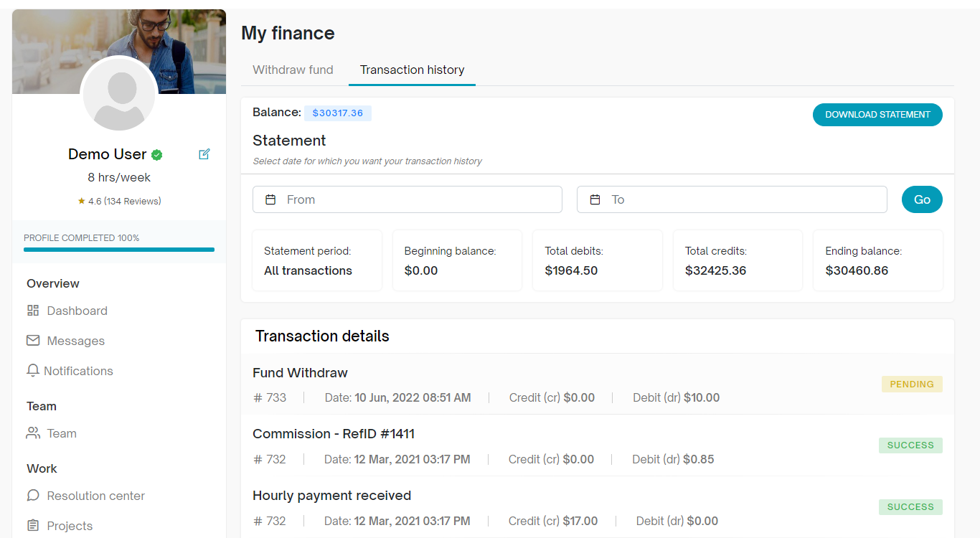Viewport: 980px width, 538px height.
Task: Click the Pending status badge
Action: tap(912, 384)
